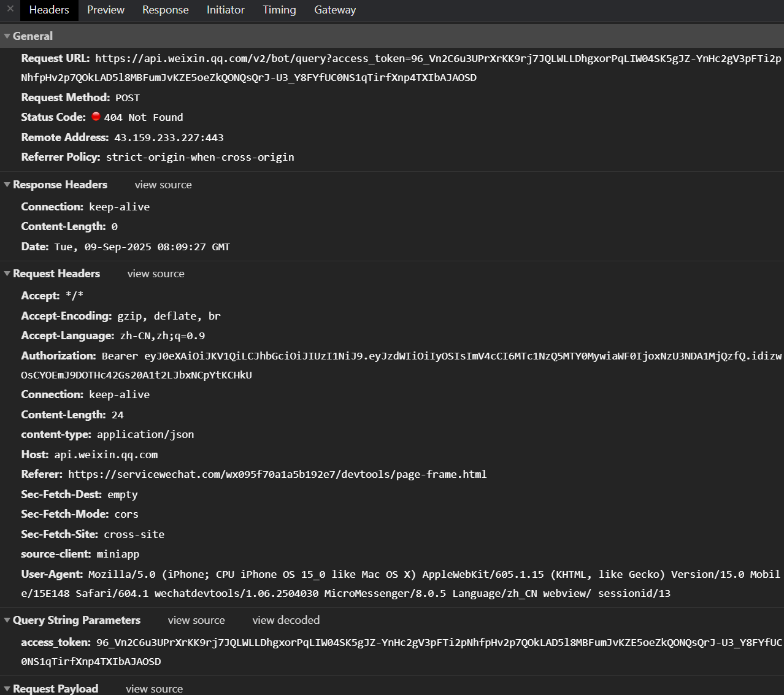This screenshot has height=695, width=784.
Task: View source of Query String Parameters
Action: 196,620
